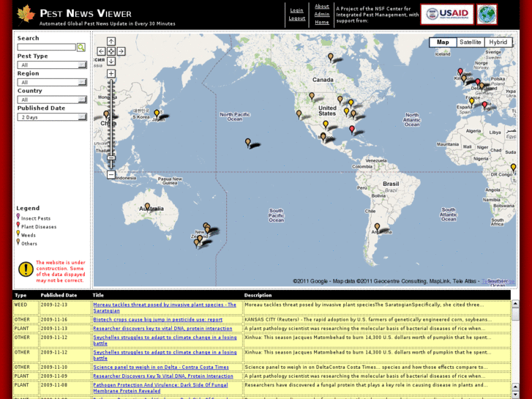Click the Type column header

pos(20,295)
